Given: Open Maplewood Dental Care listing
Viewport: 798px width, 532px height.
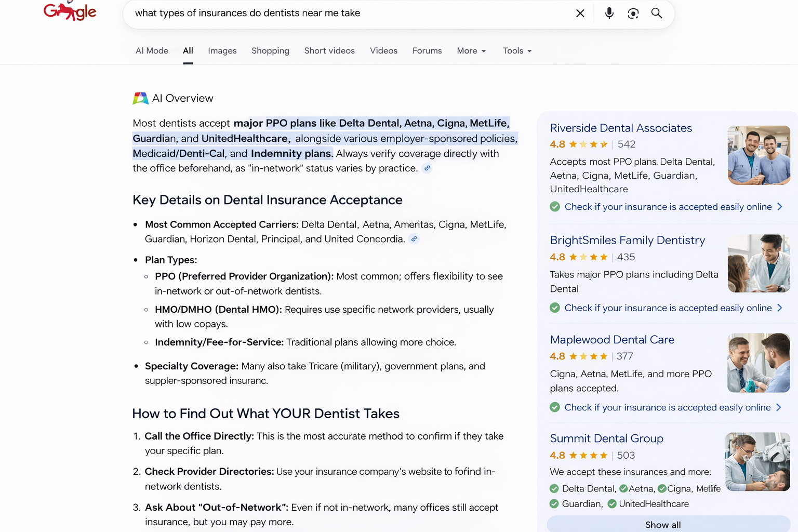Looking at the screenshot, I should point(612,339).
